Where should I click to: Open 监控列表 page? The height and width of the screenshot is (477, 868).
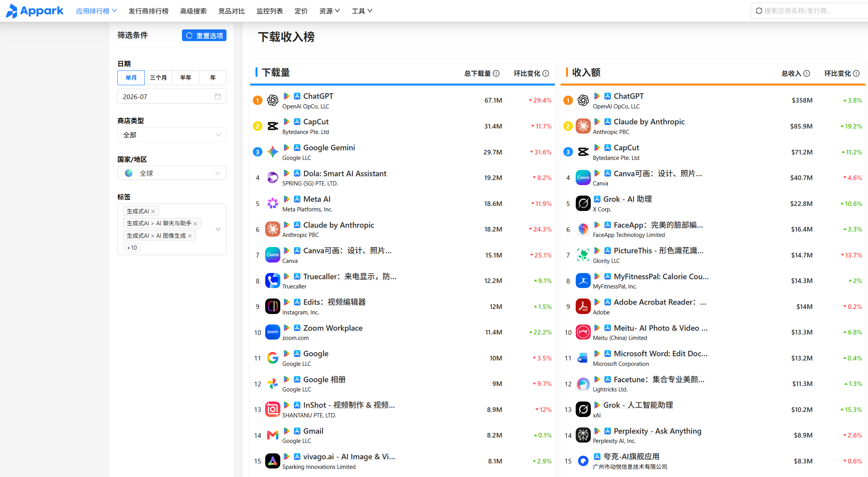coord(270,11)
